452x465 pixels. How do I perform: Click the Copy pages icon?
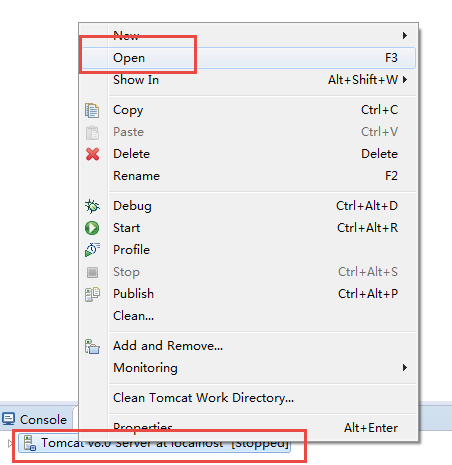click(x=92, y=110)
